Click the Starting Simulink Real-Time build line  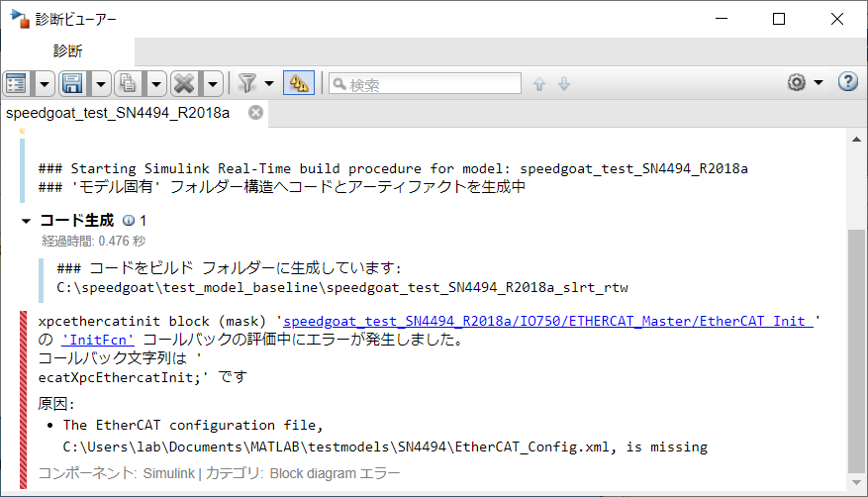coord(393,168)
